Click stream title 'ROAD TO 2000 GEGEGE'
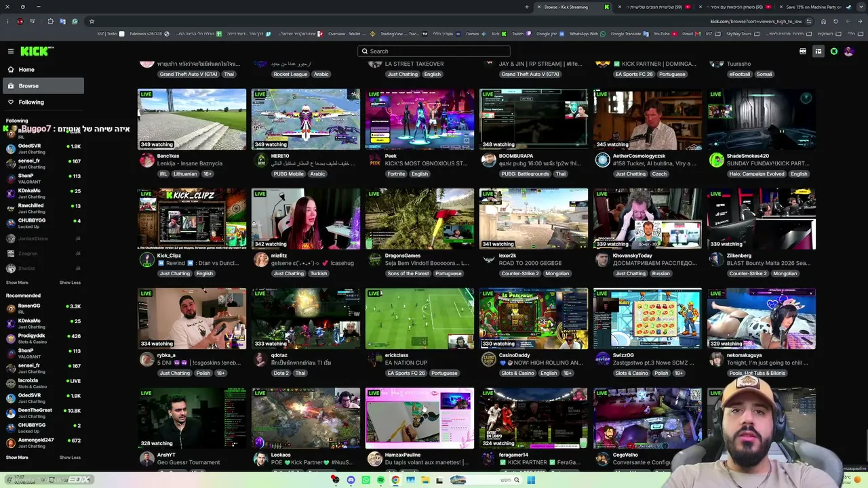 [530, 263]
